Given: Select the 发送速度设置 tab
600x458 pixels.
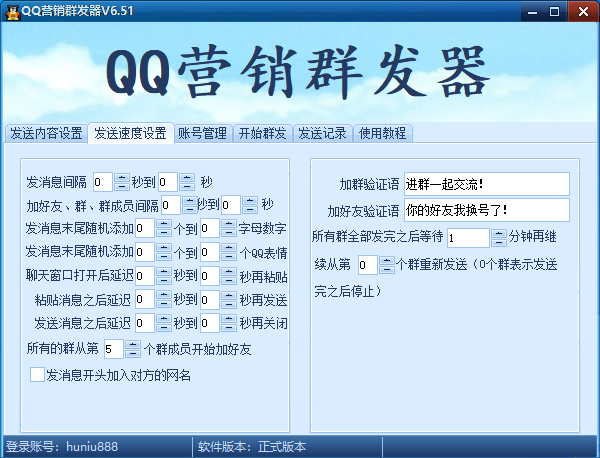Looking at the screenshot, I should coord(130,133).
